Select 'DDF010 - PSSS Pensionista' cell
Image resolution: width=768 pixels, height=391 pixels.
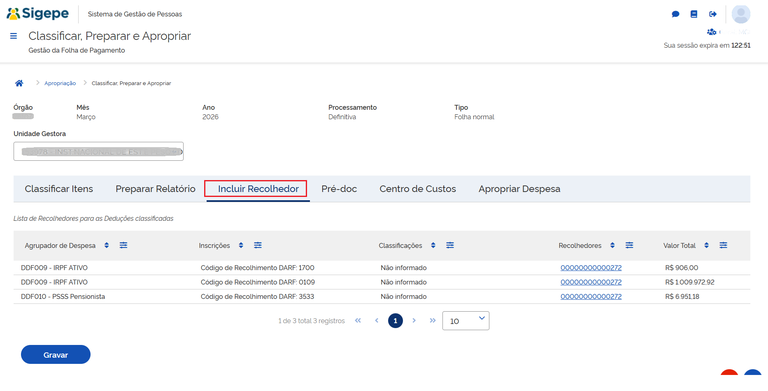(x=63, y=296)
